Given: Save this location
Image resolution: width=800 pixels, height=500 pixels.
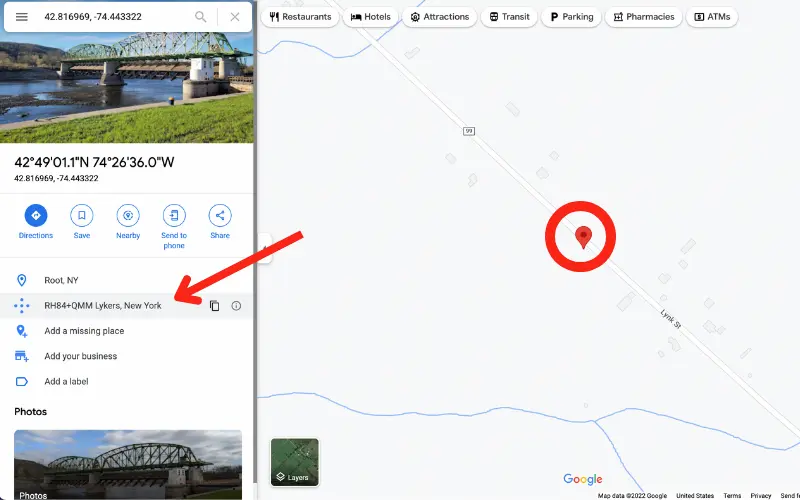Looking at the screenshot, I should (82, 221).
